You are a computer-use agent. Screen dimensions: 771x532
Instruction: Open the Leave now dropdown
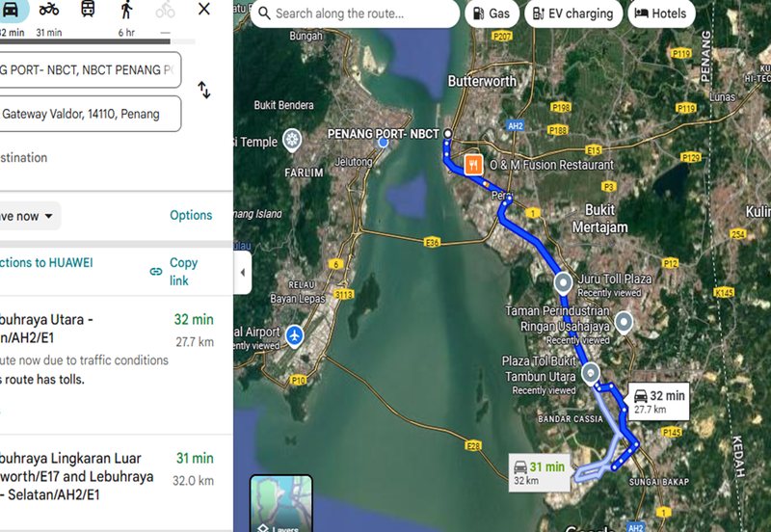click(x=28, y=216)
